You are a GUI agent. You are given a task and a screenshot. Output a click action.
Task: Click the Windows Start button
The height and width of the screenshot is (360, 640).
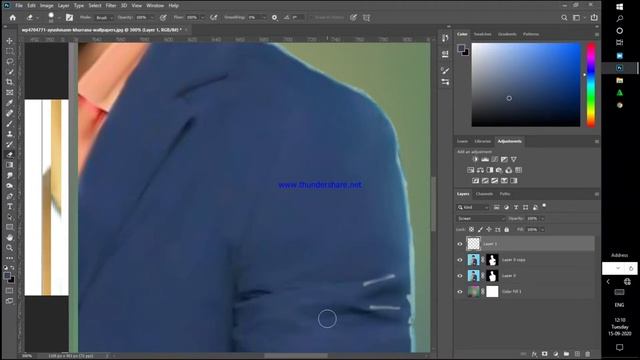620,7
